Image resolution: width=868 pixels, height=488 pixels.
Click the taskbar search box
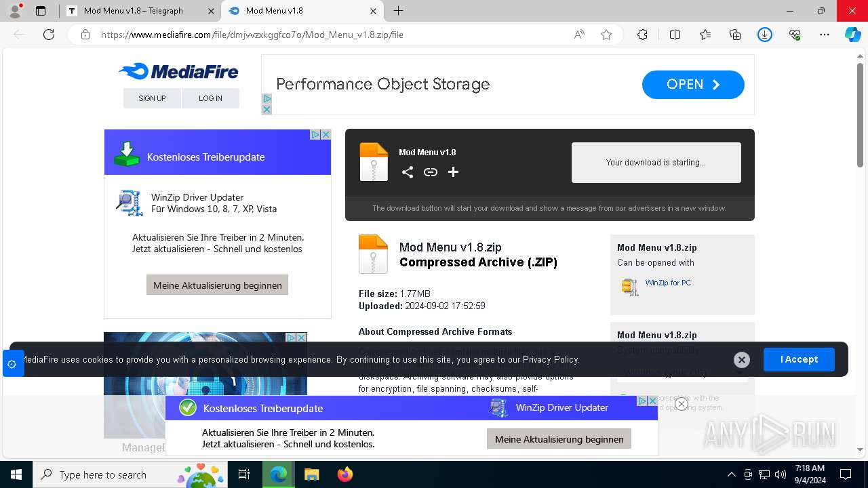(x=132, y=474)
